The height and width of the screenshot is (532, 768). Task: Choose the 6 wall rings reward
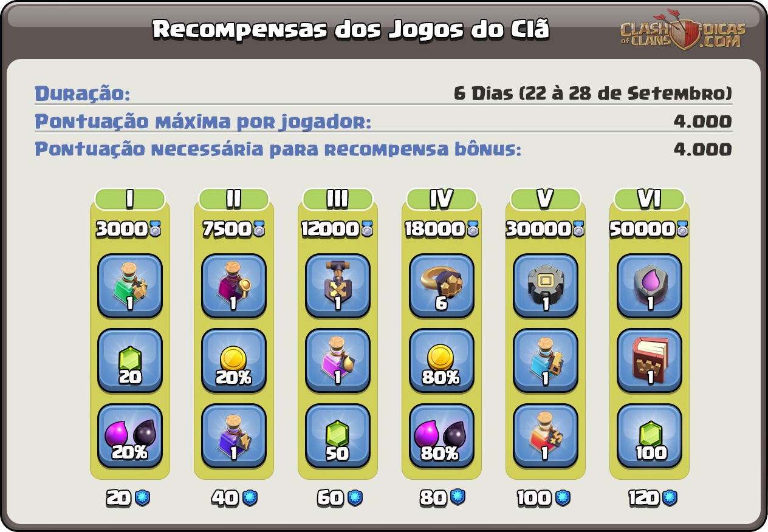pos(442,286)
